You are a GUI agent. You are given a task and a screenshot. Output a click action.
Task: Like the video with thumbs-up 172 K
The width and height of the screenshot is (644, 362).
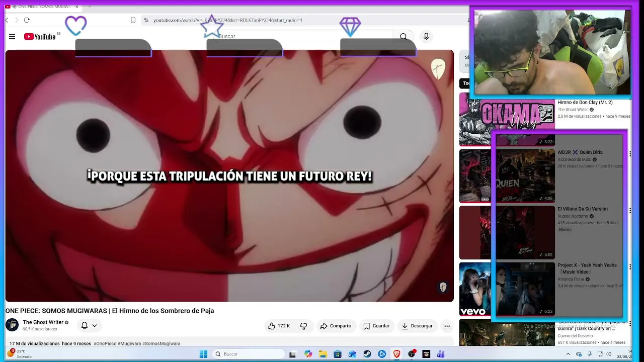[279, 326]
